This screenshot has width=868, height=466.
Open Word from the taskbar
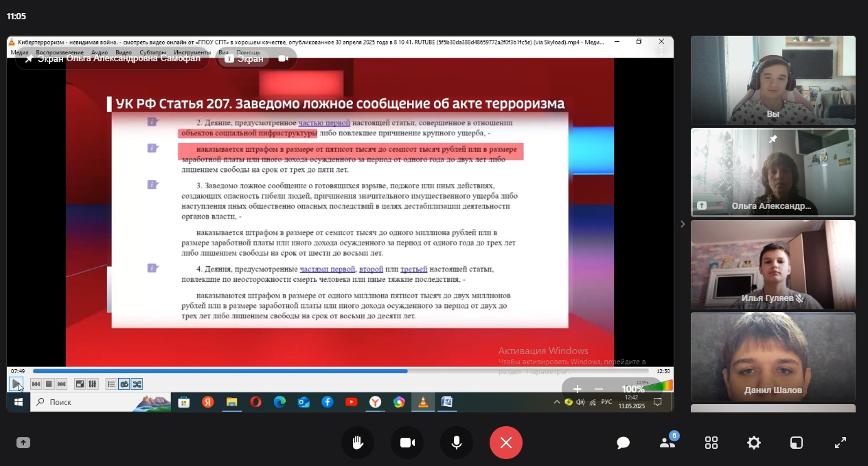447,402
